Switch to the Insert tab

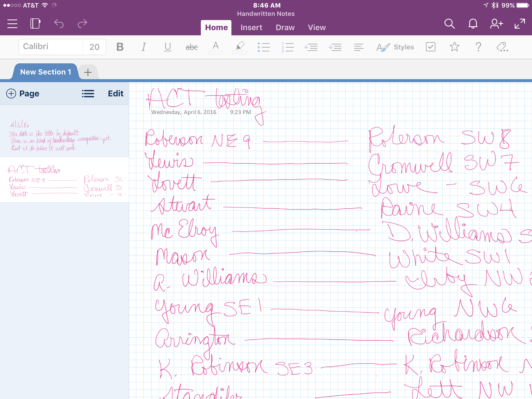(251, 28)
